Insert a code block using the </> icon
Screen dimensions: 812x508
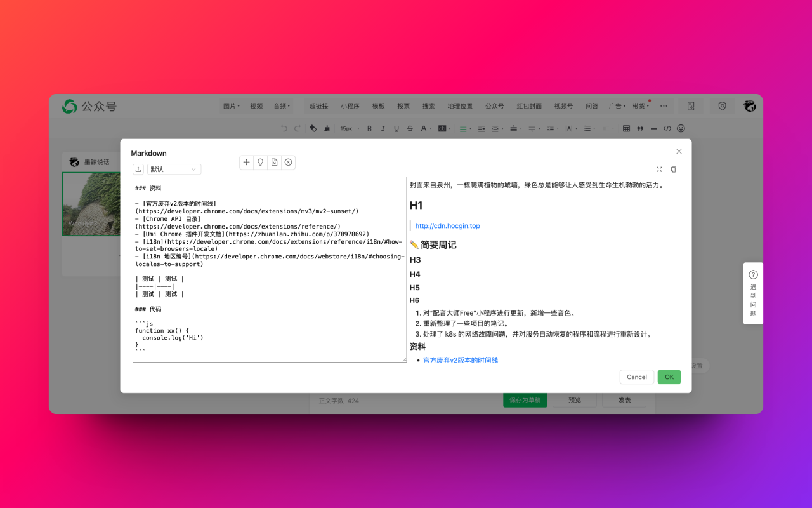click(667, 128)
